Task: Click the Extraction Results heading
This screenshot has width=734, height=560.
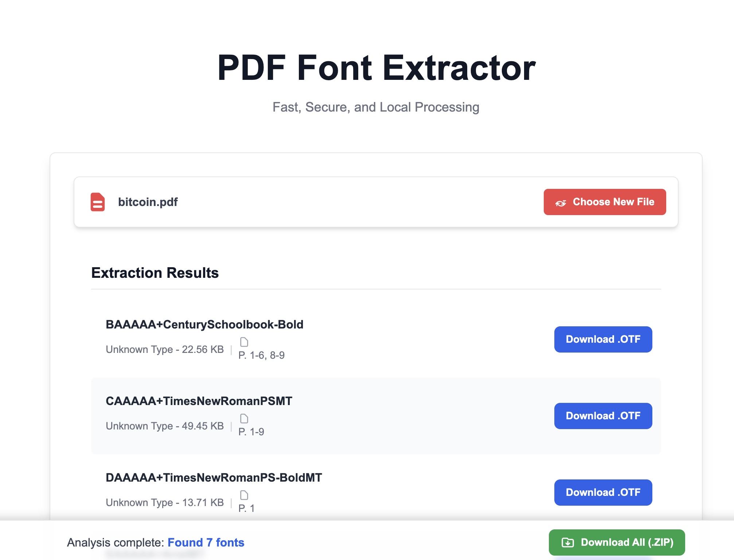Action: (155, 273)
